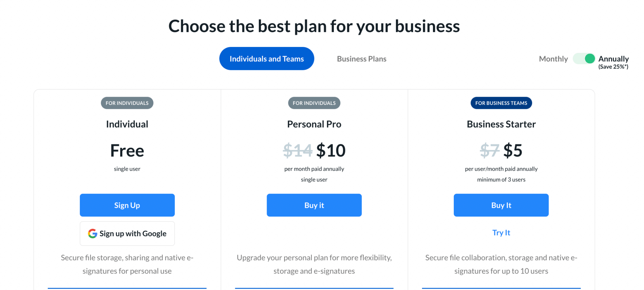Click the Personal Pro plan title
The image size is (644, 290).
[314, 124]
